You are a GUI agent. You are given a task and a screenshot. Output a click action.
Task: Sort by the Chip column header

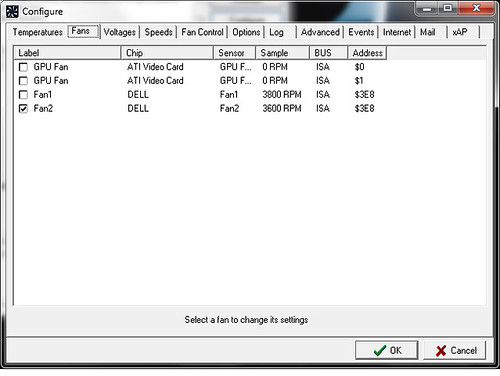167,53
